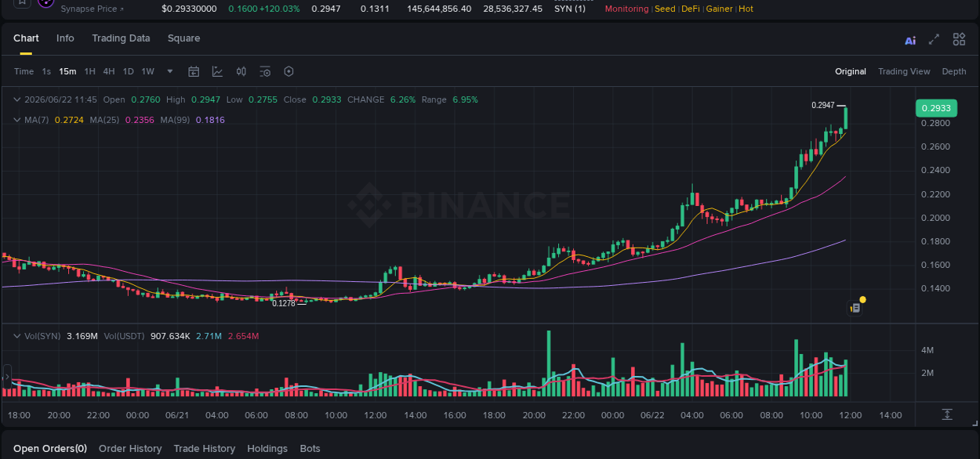980x459 pixels.
Task: Follow the Synapse Price link
Action: 92,9
